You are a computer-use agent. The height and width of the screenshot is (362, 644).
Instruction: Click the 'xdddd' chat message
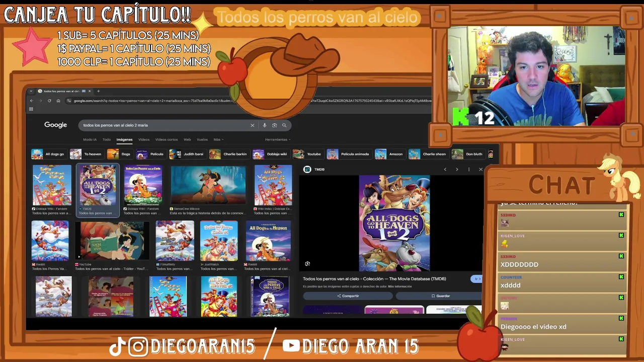(x=510, y=285)
